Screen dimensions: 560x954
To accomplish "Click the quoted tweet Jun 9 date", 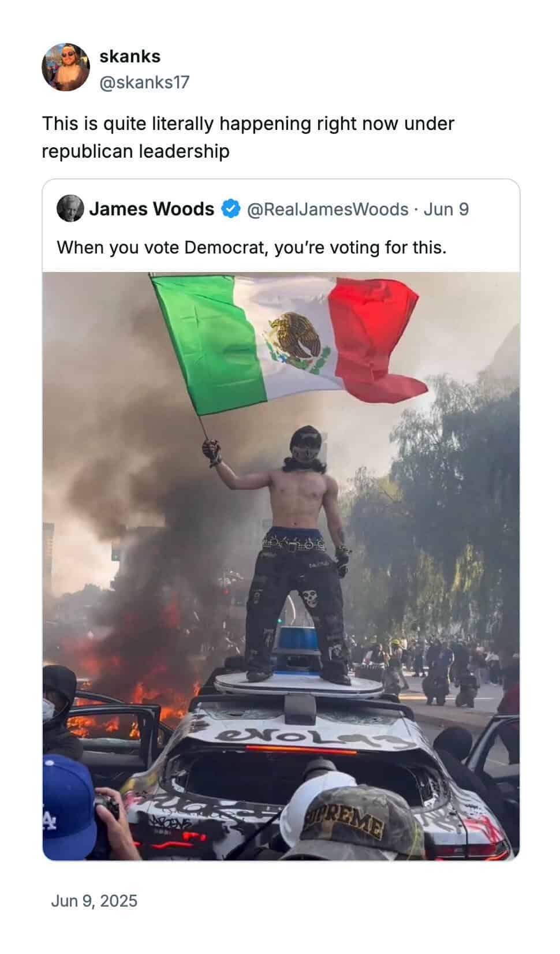I will tap(446, 209).
